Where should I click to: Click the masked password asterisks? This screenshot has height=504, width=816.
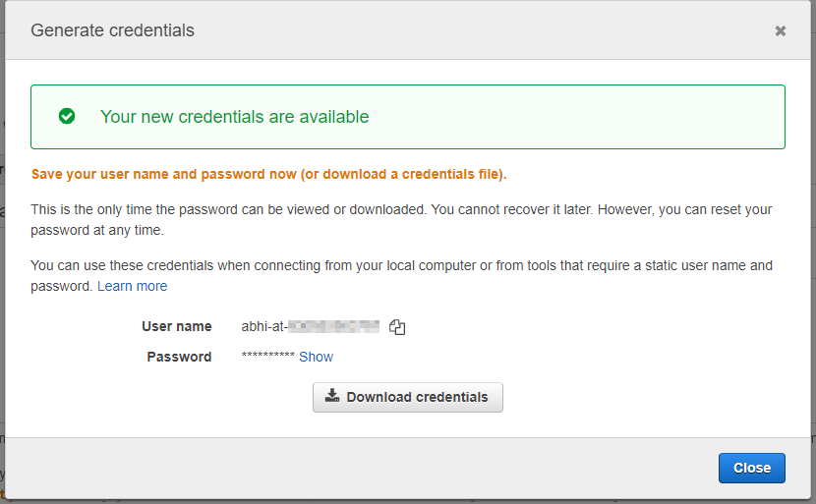click(x=267, y=356)
